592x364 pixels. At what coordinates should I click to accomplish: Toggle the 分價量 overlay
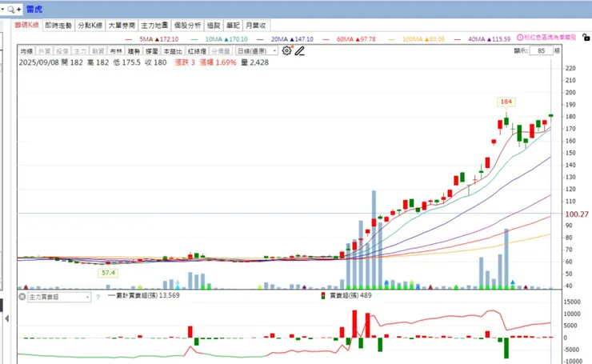point(221,51)
